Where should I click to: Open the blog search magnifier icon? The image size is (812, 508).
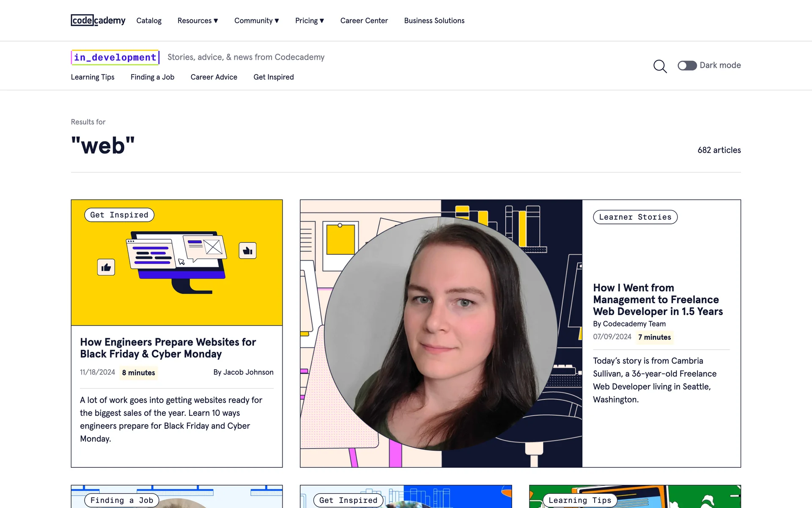[x=660, y=66]
